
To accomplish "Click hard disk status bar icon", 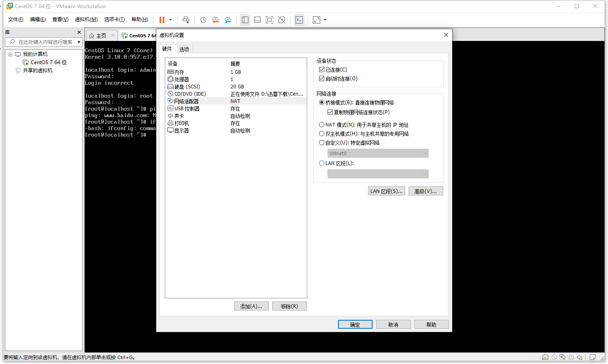I will click(545, 357).
